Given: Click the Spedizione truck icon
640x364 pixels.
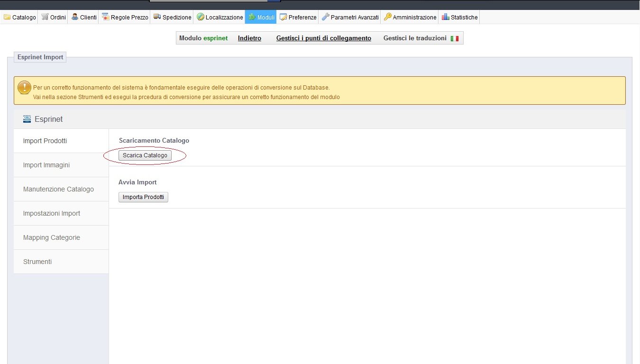Looking at the screenshot, I should [157, 17].
